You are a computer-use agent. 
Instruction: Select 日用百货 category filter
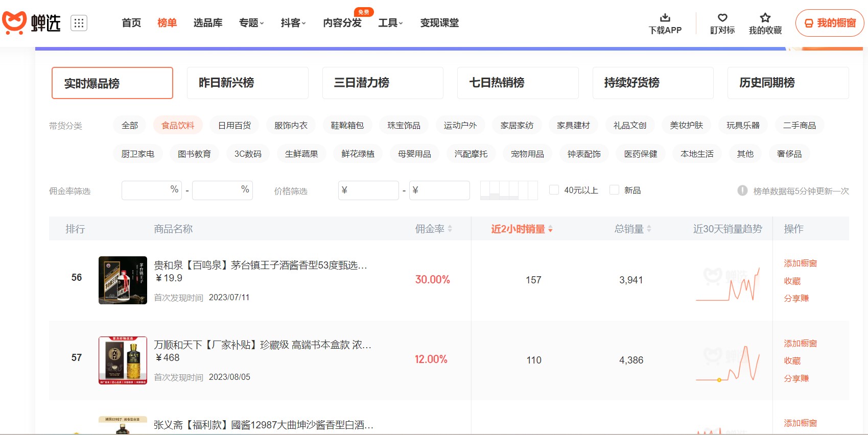pos(234,125)
